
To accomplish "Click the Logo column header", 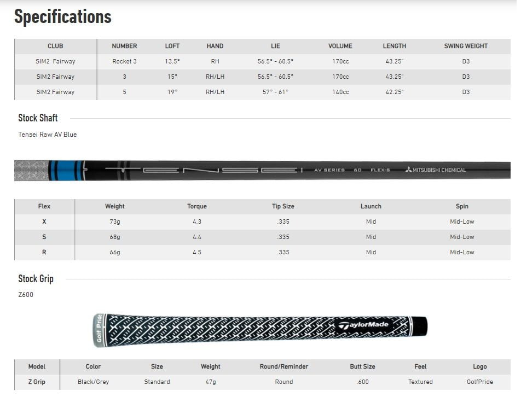I will pos(480,366).
